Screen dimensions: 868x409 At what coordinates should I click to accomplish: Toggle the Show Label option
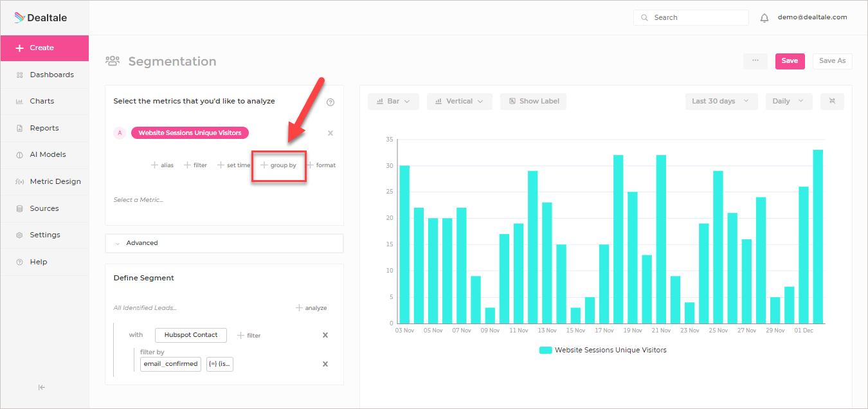[x=534, y=101]
